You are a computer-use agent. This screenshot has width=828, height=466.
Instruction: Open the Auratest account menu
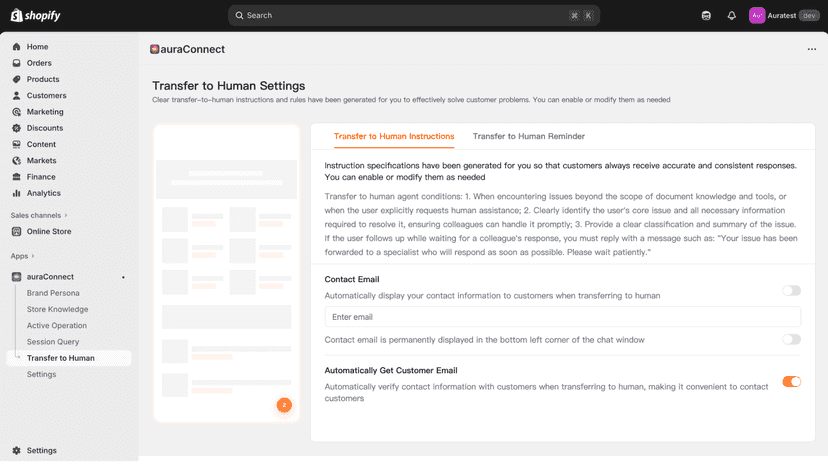(784, 16)
